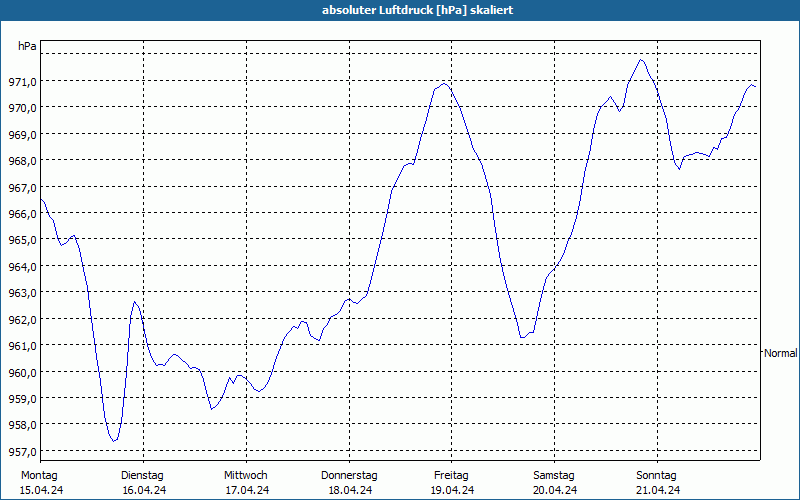This screenshot has height=500, width=800.
Task: Click the 'Montag' day label
Action: pos(39,475)
